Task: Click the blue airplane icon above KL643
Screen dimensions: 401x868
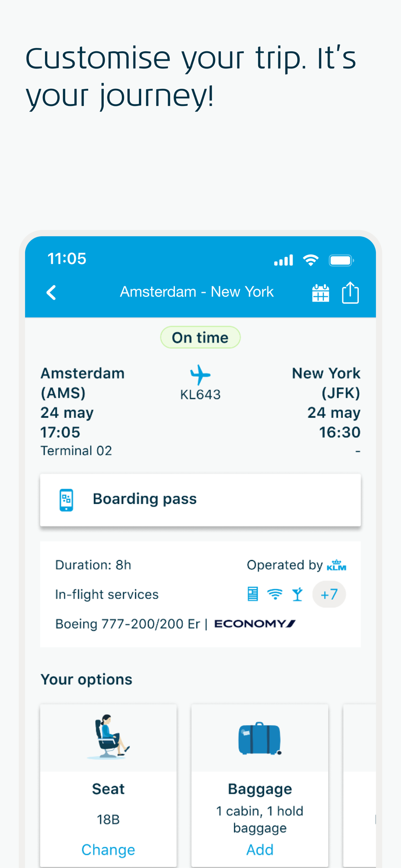Action: pos(200,375)
